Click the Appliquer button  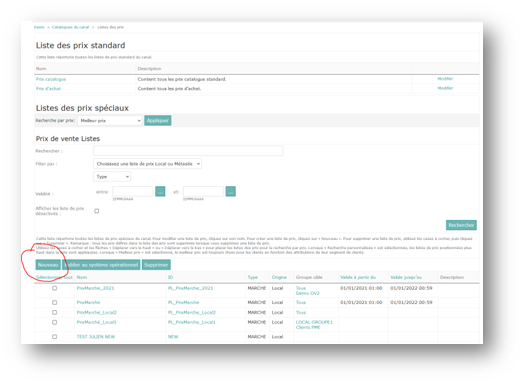[158, 121]
